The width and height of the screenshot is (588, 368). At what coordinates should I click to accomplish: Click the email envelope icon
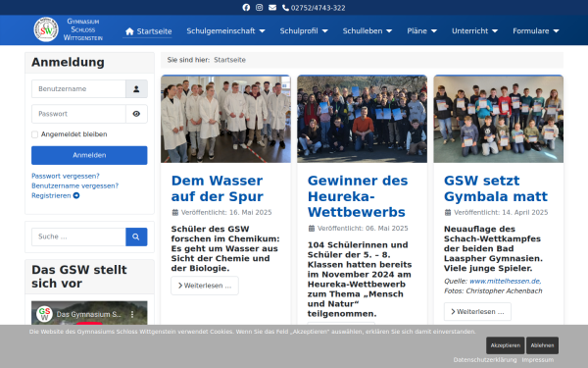click(x=272, y=8)
